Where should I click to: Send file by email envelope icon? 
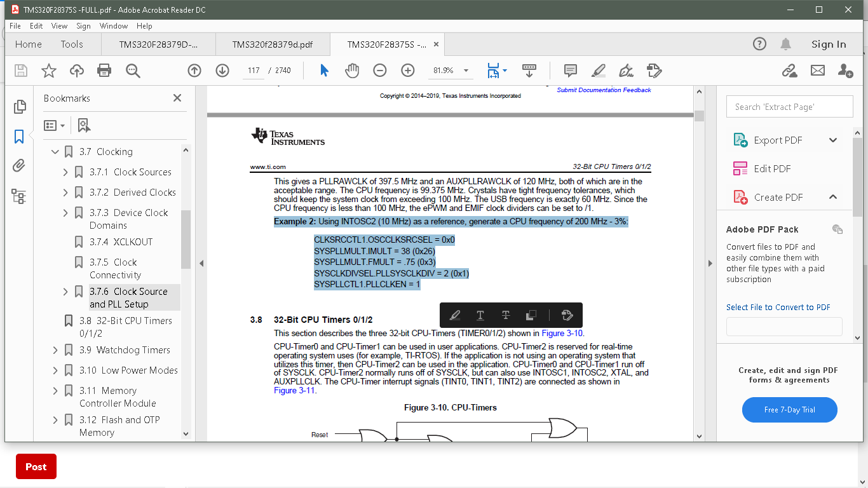point(818,71)
